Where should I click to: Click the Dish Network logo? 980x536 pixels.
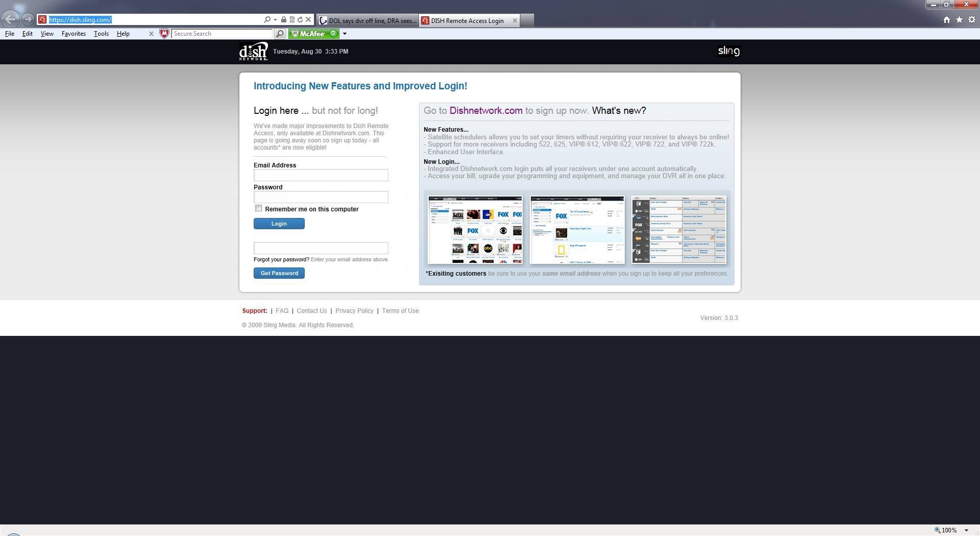pos(253,52)
